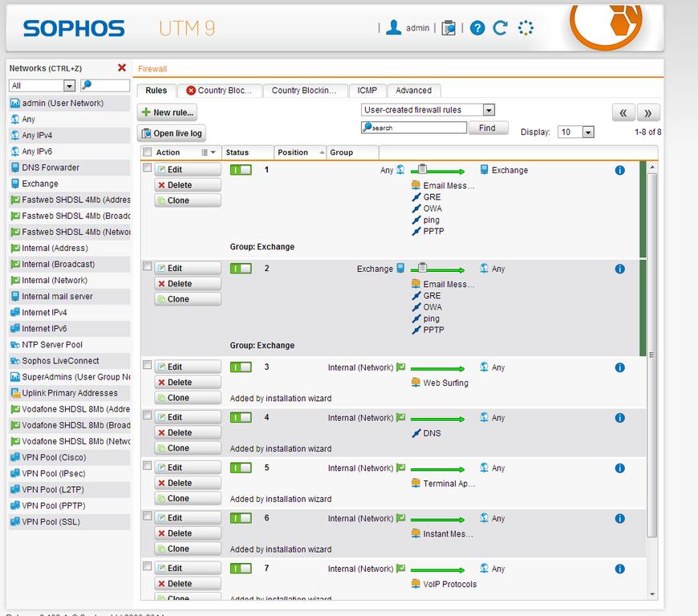The height and width of the screenshot is (616, 698).
Task: Click Clone button for rule 5
Action: click(188, 499)
